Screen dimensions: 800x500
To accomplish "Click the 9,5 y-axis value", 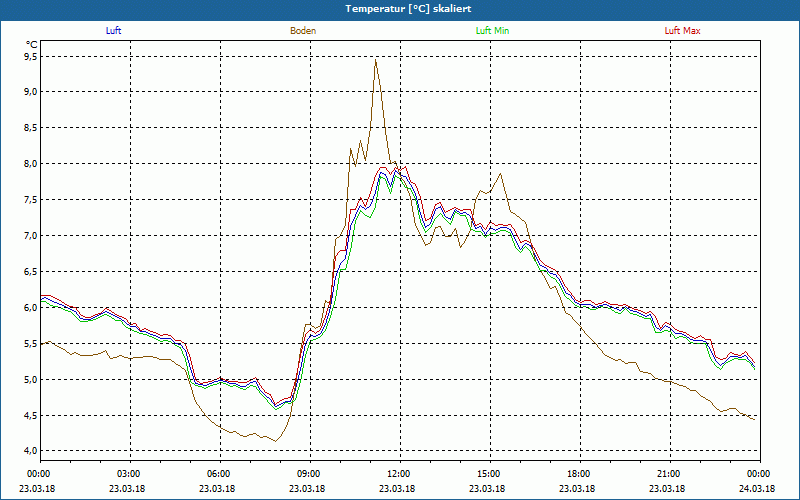I will 30,57.
